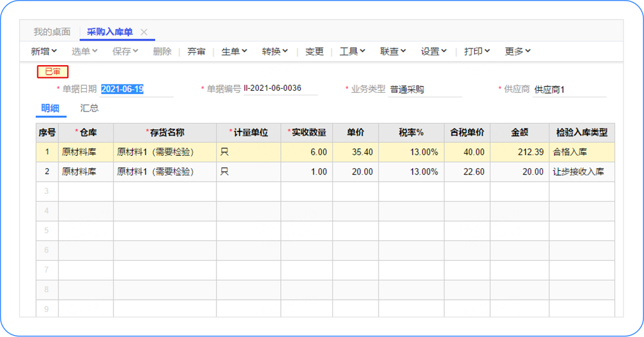Expand the 更多 menu

point(518,52)
